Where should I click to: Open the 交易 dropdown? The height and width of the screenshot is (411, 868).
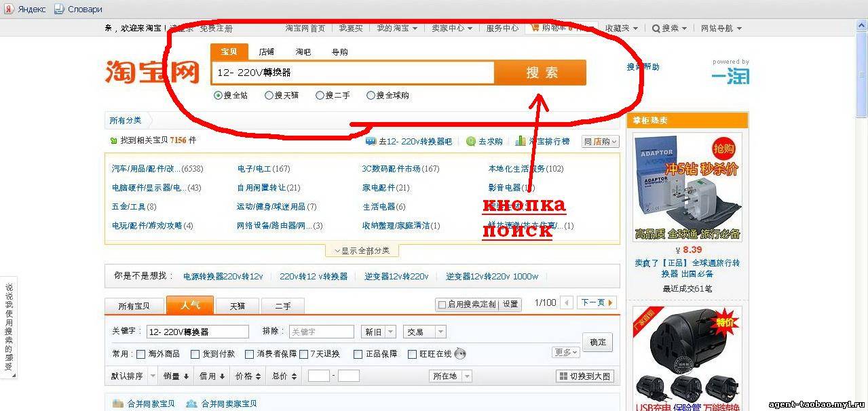pos(425,332)
